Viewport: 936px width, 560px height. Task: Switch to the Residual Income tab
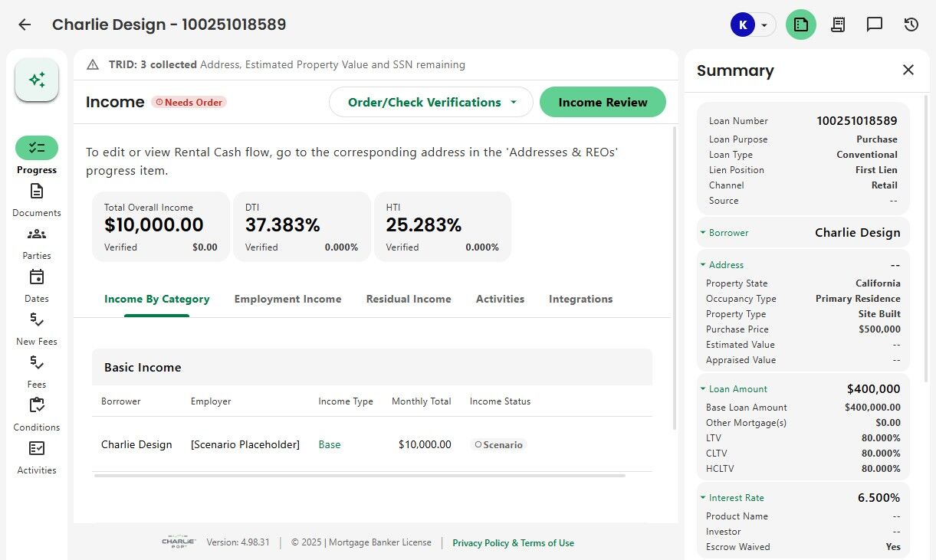point(409,299)
